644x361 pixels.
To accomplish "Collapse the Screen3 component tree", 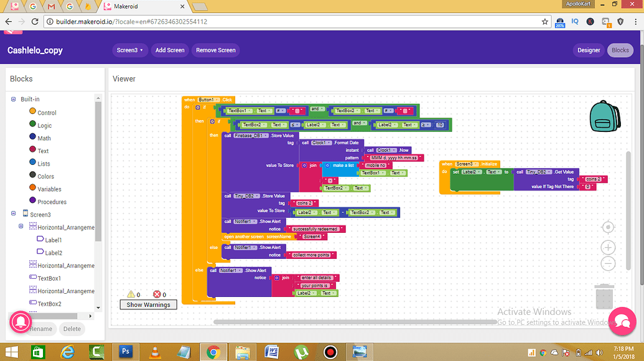I will click(x=14, y=213).
